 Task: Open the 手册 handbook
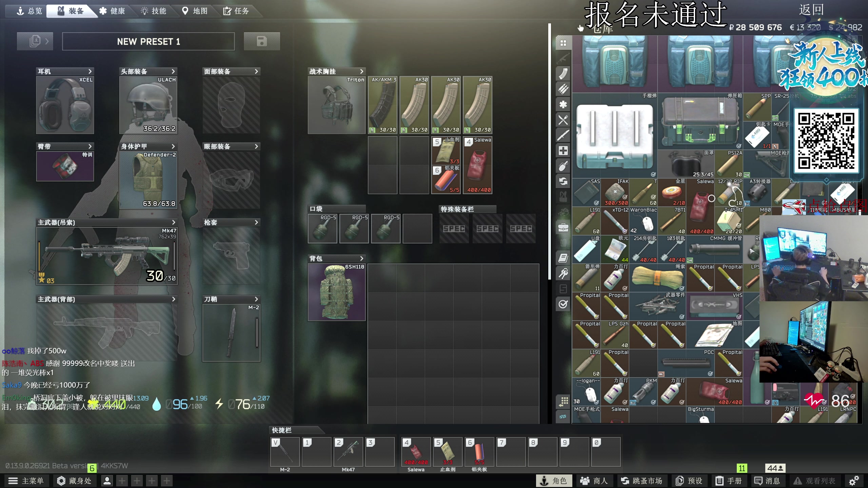729,481
